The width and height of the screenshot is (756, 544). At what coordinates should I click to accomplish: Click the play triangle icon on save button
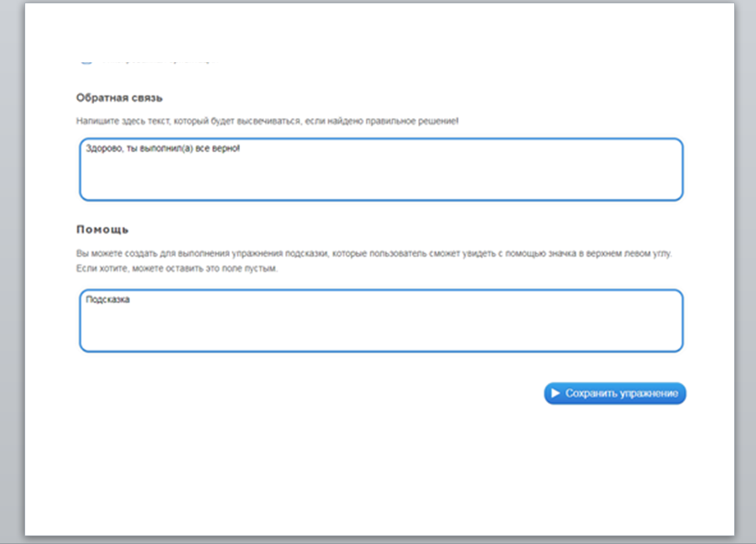[555, 394]
